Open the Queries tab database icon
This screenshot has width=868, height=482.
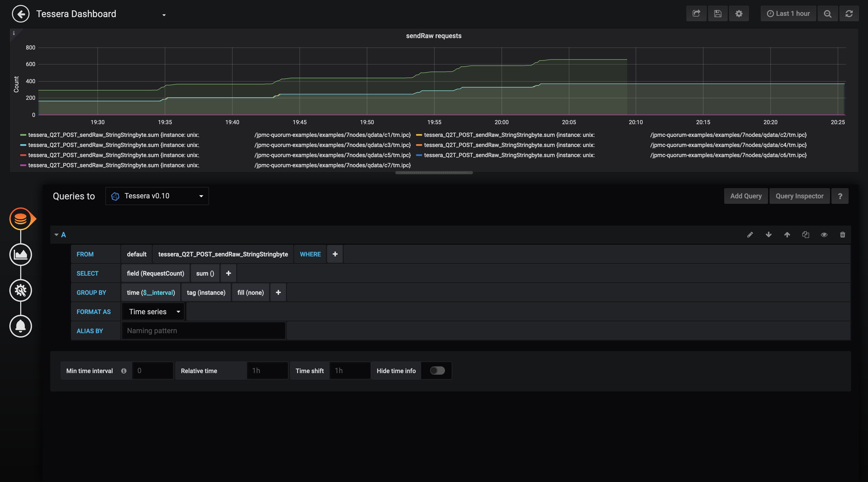[20, 219]
